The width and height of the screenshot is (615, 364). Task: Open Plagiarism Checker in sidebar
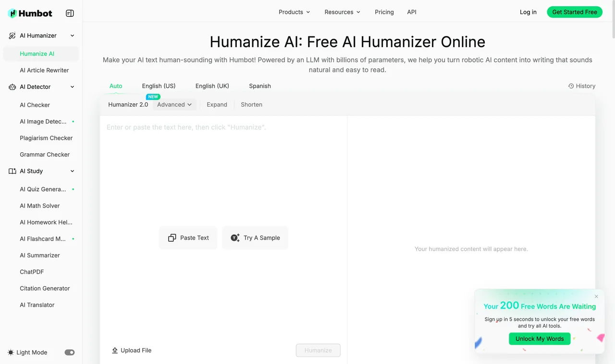[46, 138]
